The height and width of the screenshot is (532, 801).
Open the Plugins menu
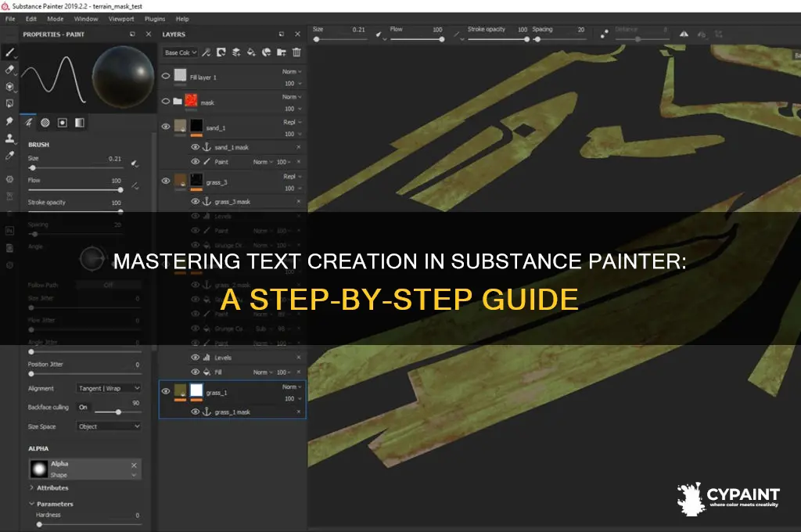pos(155,19)
